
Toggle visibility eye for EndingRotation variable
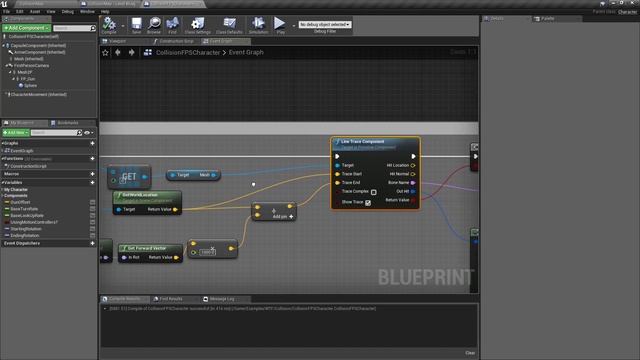(x=92, y=236)
